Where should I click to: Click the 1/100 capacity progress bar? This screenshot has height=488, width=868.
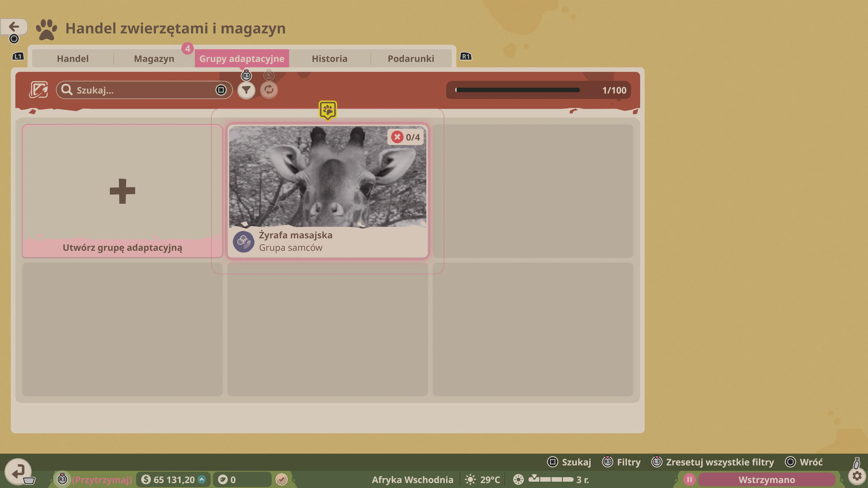538,90
